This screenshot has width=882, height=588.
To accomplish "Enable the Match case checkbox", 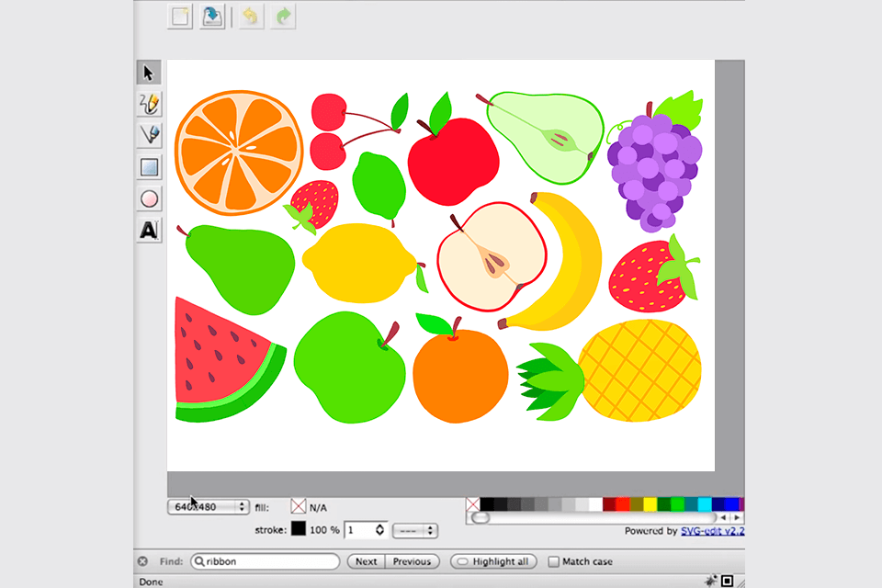I will coord(553,561).
